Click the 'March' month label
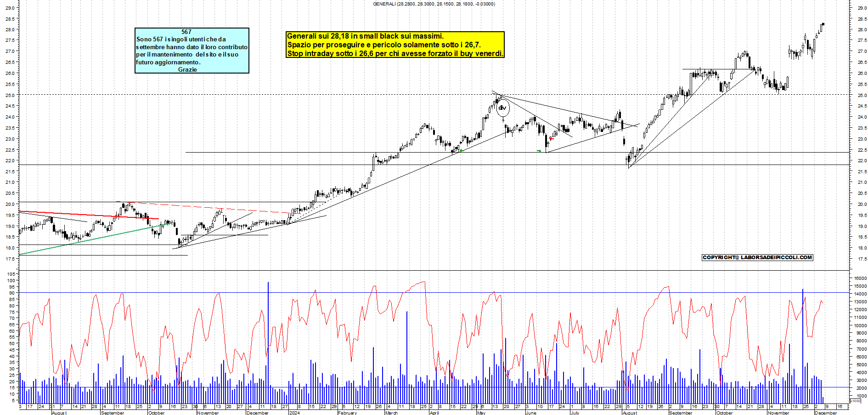This screenshot has height=415, width=868. point(391,413)
